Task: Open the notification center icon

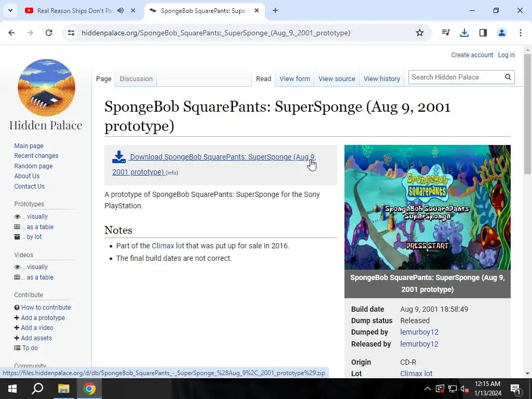Action: tap(516, 389)
